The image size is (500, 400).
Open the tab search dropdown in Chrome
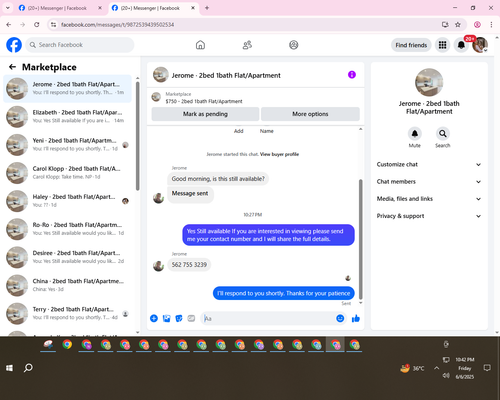pos(8,8)
